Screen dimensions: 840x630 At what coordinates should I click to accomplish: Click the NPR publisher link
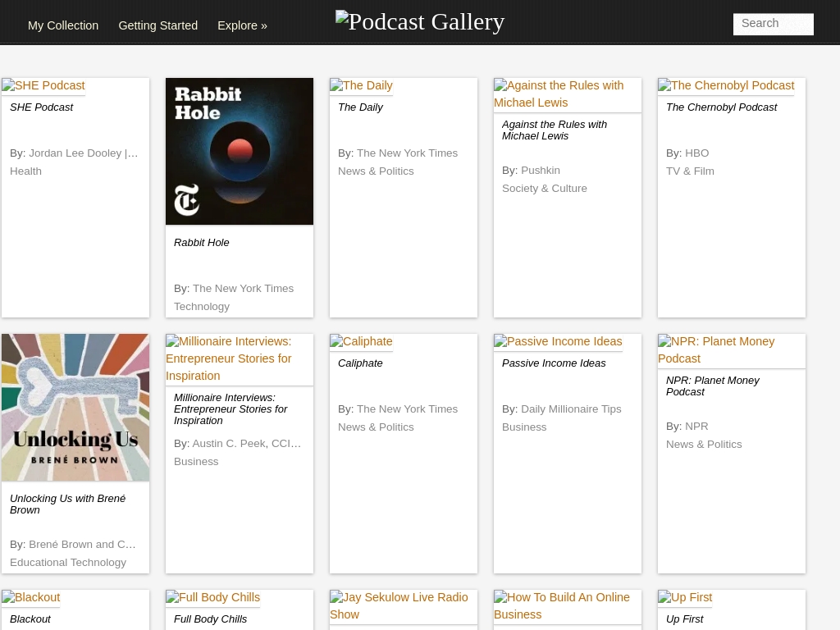(x=696, y=426)
